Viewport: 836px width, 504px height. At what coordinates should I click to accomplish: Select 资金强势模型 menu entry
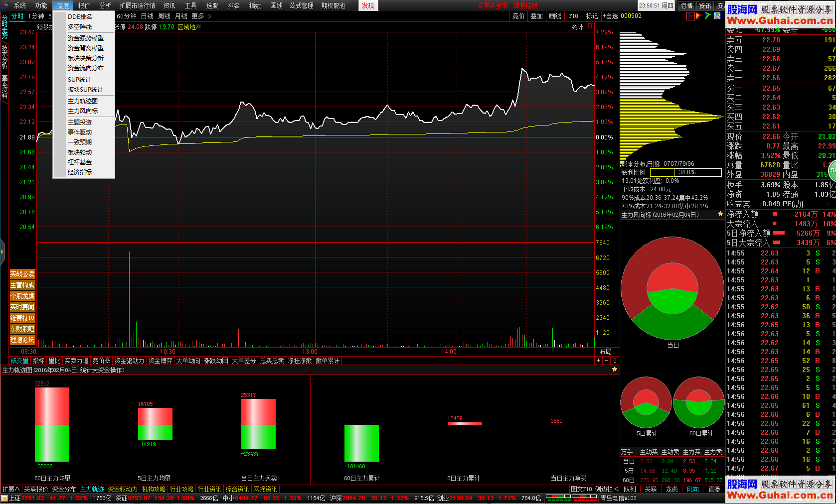coord(84,38)
